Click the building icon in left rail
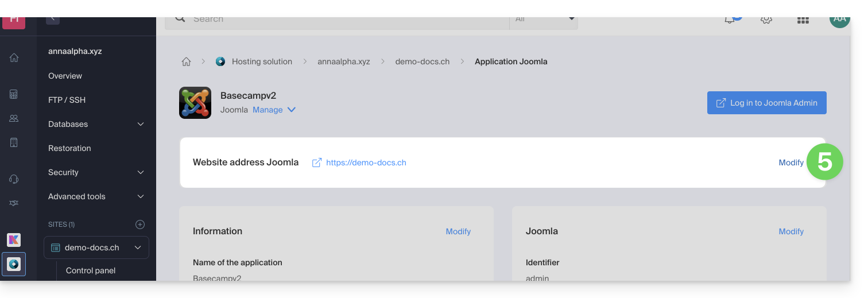Image resolution: width=868 pixels, height=298 pixels. point(14,142)
